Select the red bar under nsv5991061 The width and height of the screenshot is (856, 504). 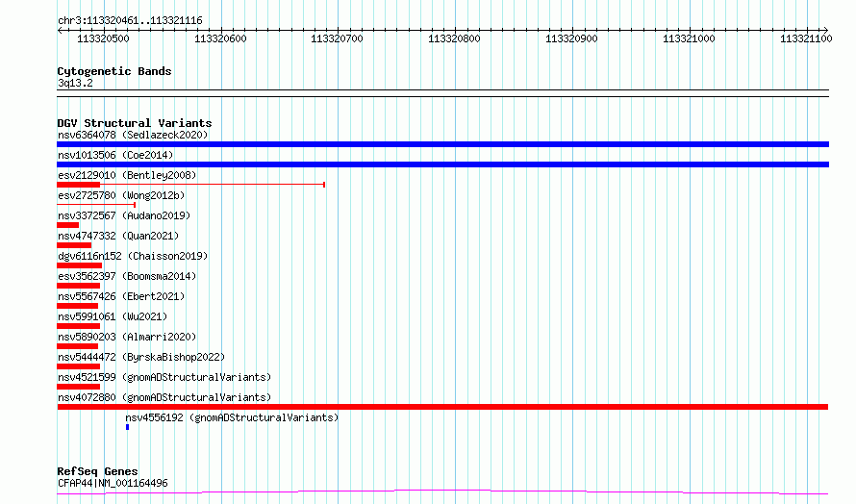pos(78,326)
